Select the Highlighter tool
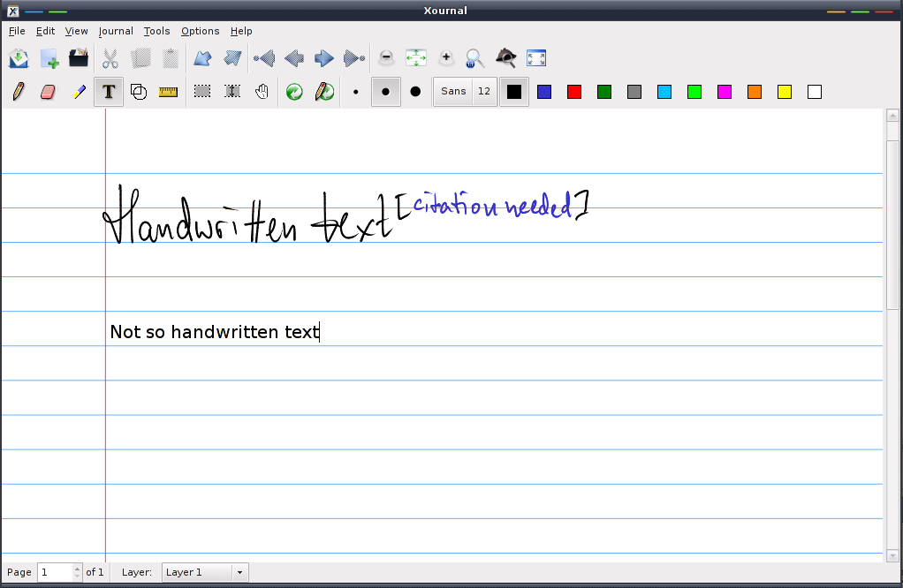The width and height of the screenshot is (903, 588). (79, 91)
